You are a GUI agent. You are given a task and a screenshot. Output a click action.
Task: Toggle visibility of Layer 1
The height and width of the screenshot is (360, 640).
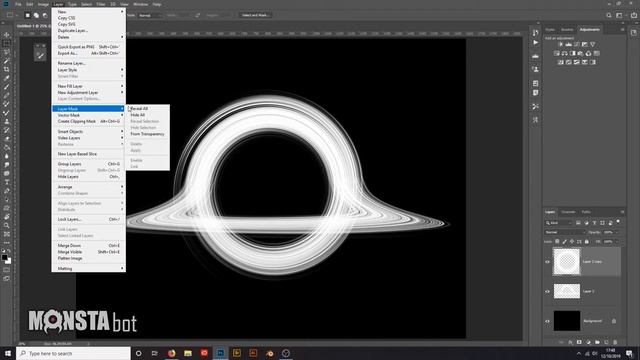click(x=547, y=291)
